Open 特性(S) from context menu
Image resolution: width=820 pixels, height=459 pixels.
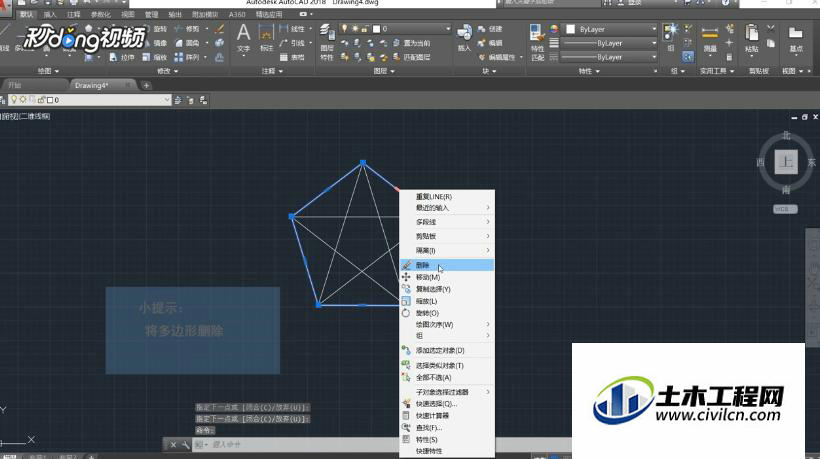pos(447,440)
